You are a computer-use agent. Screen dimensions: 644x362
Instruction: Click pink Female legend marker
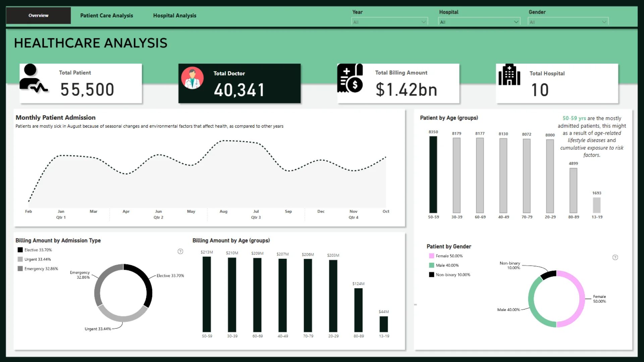click(x=431, y=256)
